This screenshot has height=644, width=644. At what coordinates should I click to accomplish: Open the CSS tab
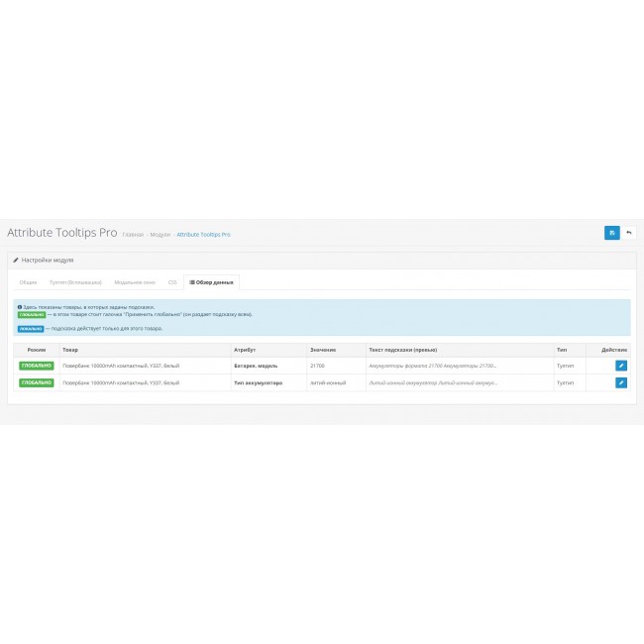click(171, 282)
